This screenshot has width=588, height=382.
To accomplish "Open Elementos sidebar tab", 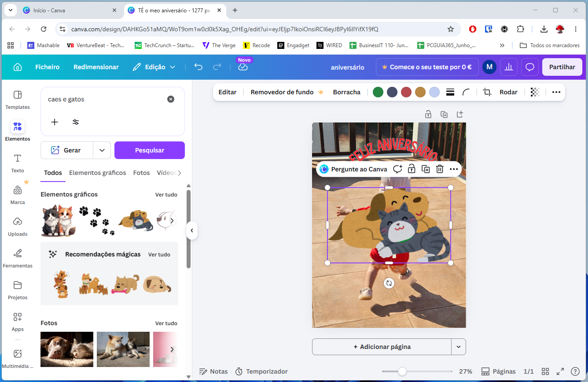I will point(18,131).
